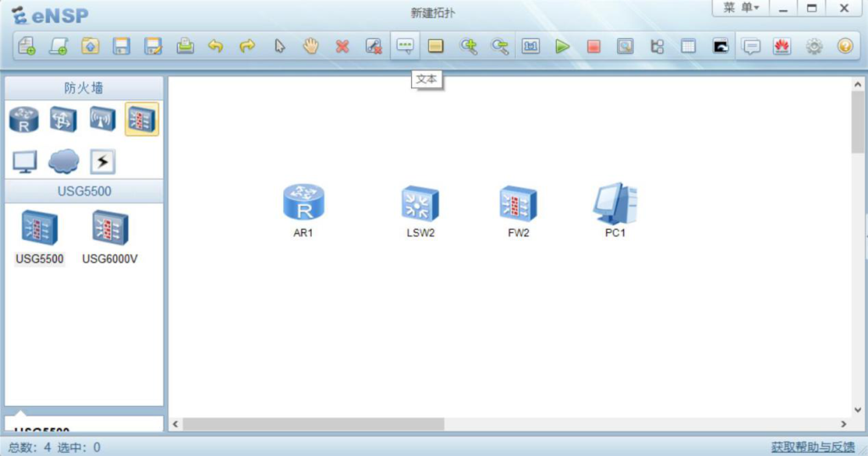Image resolution: width=868 pixels, height=456 pixels.
Task: Pick the USG6000V firewall model
Action: click(110, 237)
